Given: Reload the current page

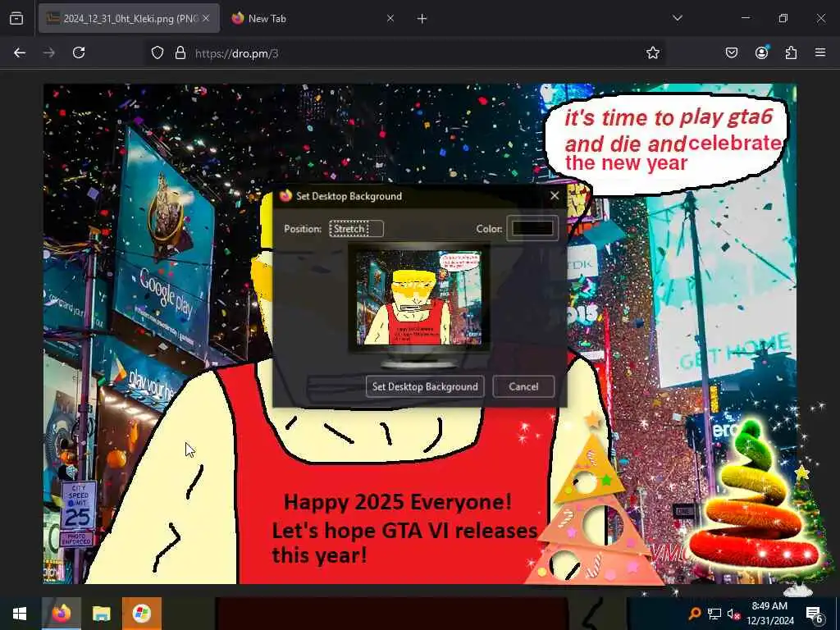Looking at the screenshot, I should [79, 52].
